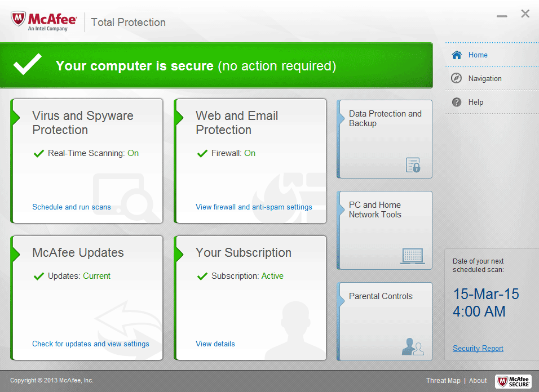Expand the Web and Email Protection panel
Image resolution: width=539 pixels, height=392 pixels.
coord(237,122)
